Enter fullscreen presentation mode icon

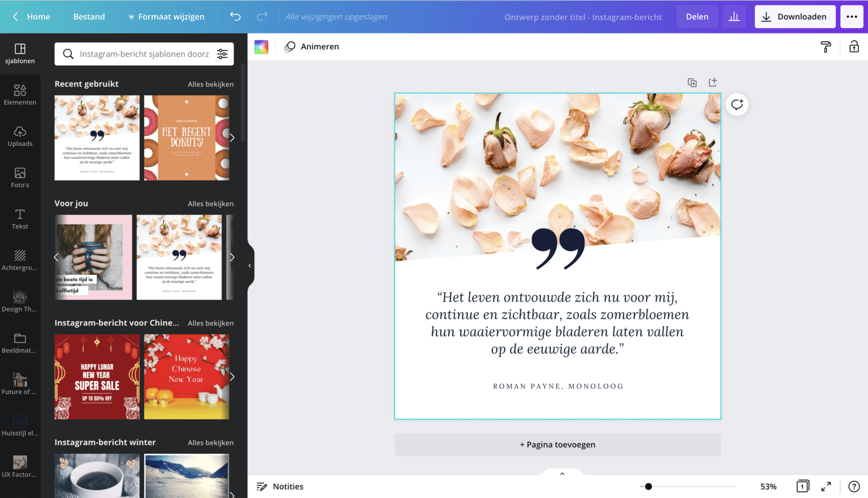tap(826, 487)
